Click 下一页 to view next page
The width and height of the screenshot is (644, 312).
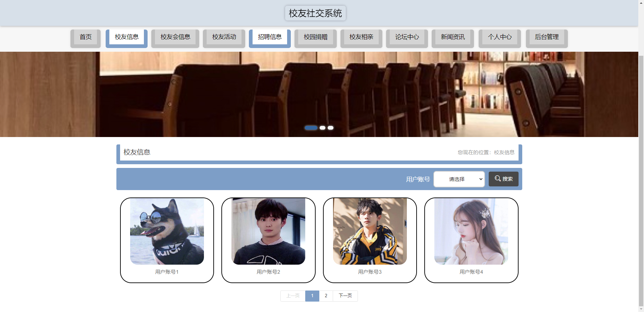(345, 296)
